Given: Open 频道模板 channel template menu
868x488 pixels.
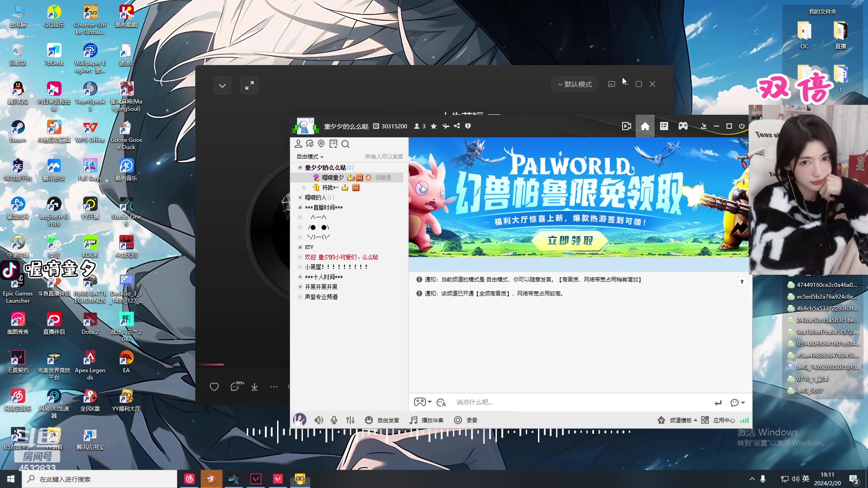Looking at the screenshot, I should (677, 420).
